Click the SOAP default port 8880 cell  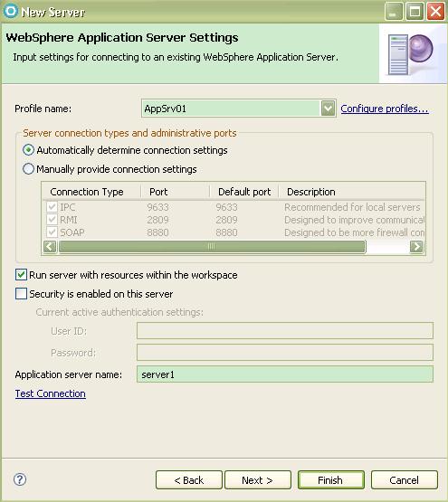[226, 232]
